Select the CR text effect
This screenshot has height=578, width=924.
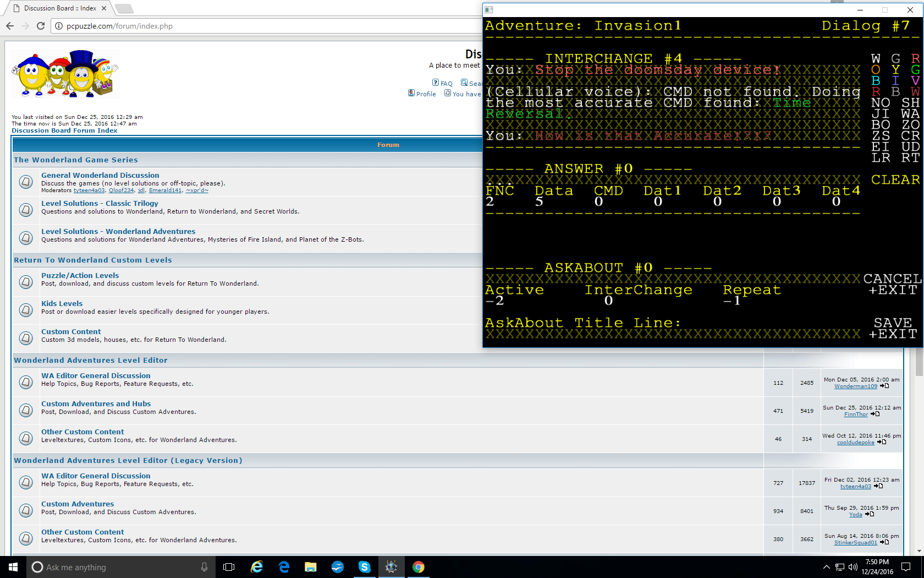click(910, 135)
